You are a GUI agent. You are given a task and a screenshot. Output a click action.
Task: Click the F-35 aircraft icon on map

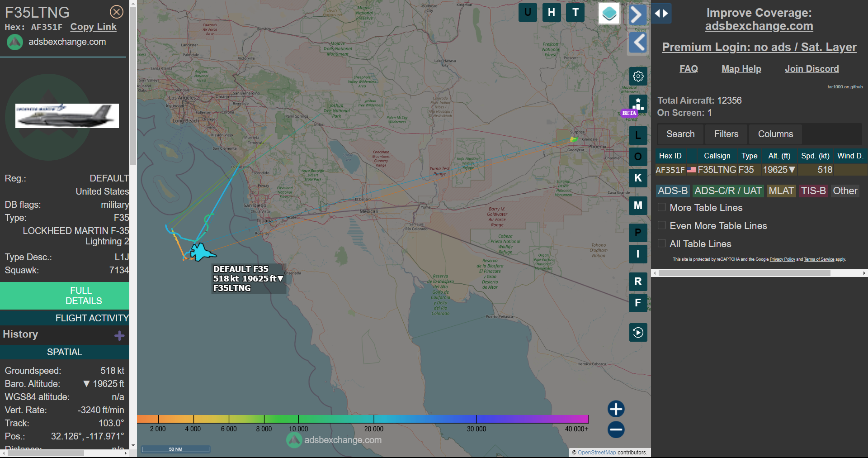[x=202, y=252]
